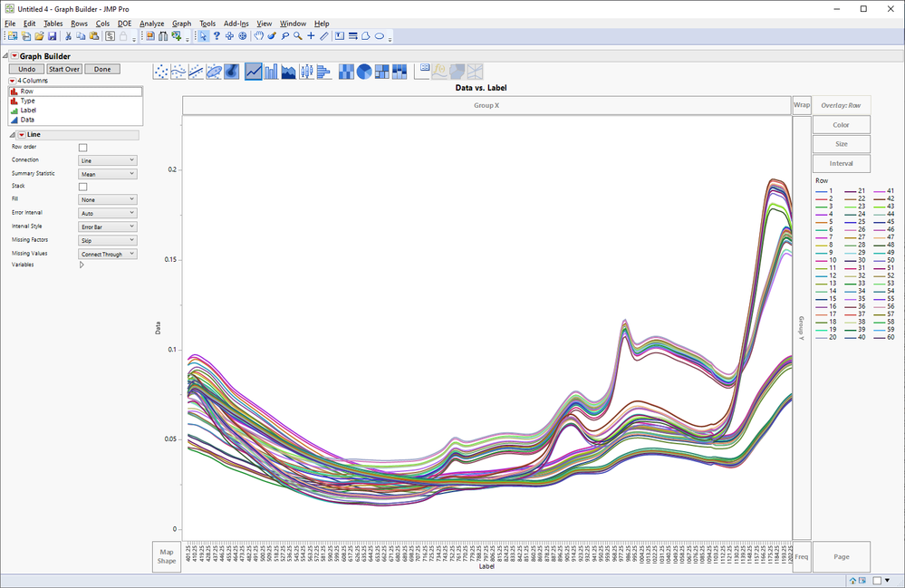Expand the Variables disclosure triangle
The width and height of the screenshot is (905, 588).
coord(82,265)
